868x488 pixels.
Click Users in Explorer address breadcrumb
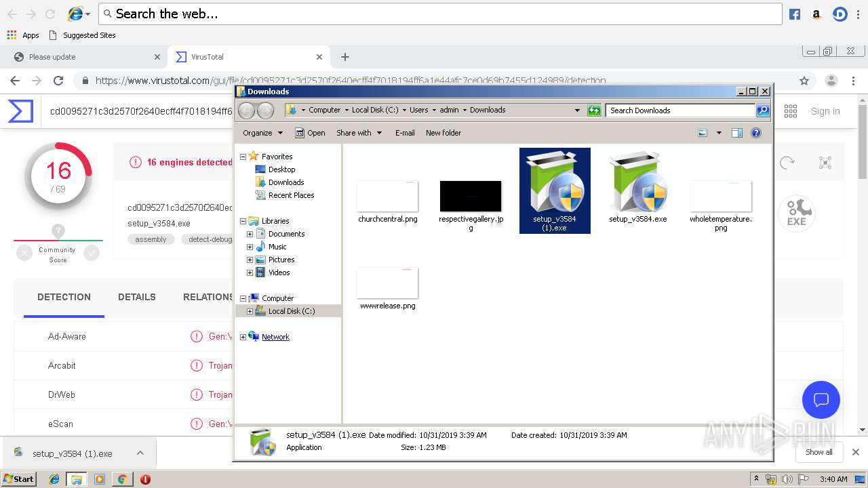click(x=419, y=110)
